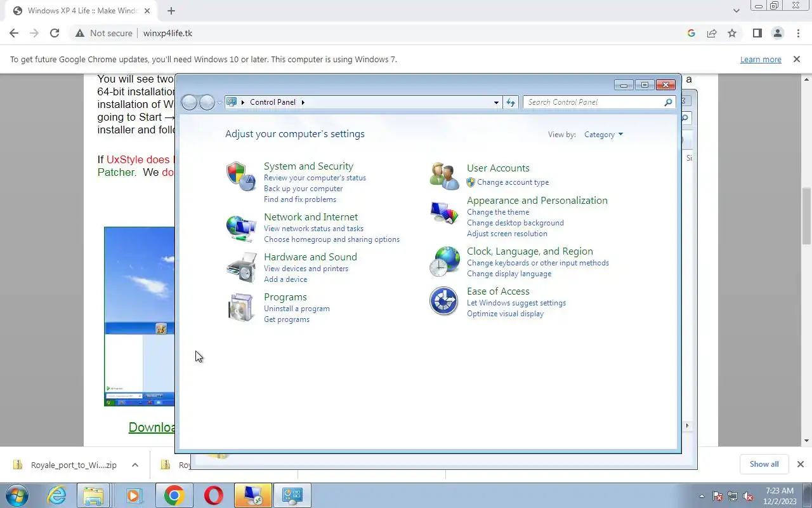
Task: Switch to Opera in the taskbar
Action: (213, 495)
